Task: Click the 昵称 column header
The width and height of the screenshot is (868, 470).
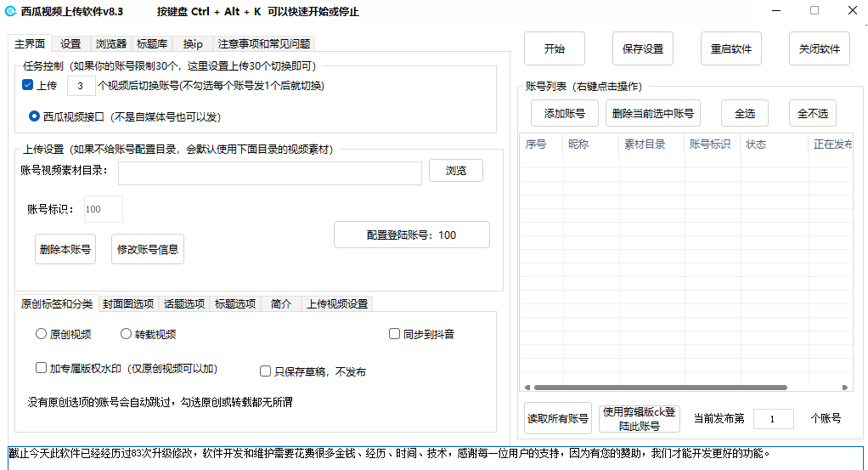Action: (591, 144)
